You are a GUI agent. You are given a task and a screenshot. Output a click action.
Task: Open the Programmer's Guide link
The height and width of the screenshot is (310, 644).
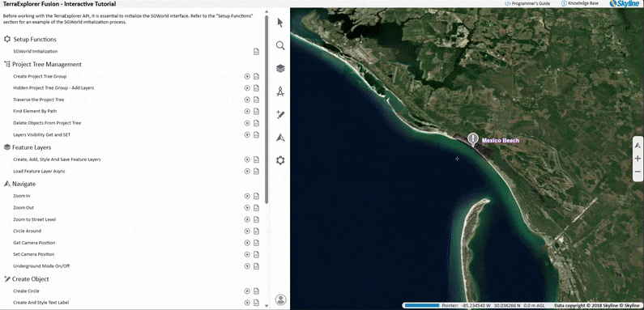point(527,3)
